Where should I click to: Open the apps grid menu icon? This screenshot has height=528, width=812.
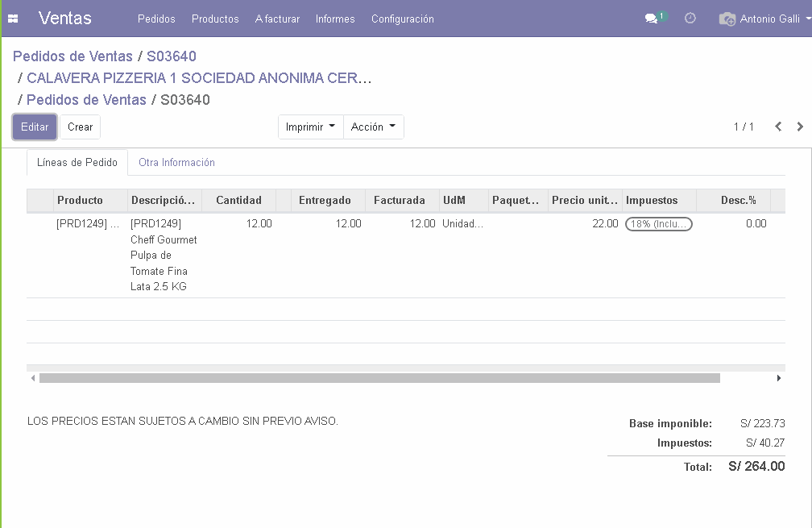[13, 19]
